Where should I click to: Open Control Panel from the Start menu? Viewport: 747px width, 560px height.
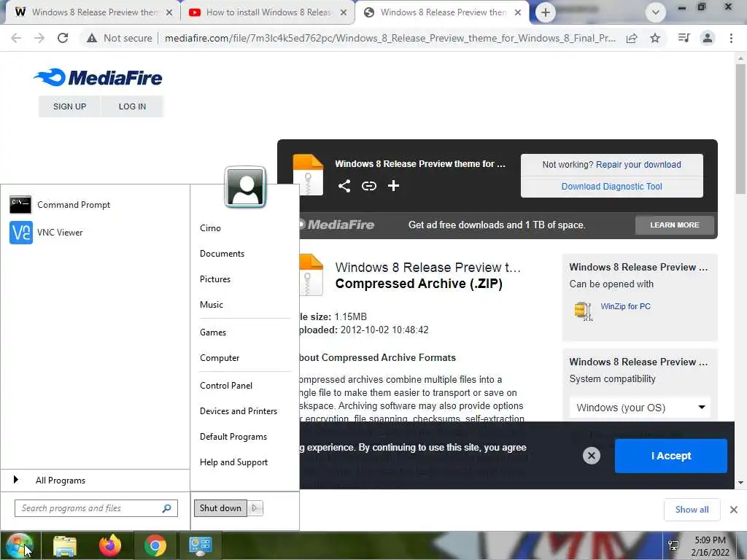[226, 386]
